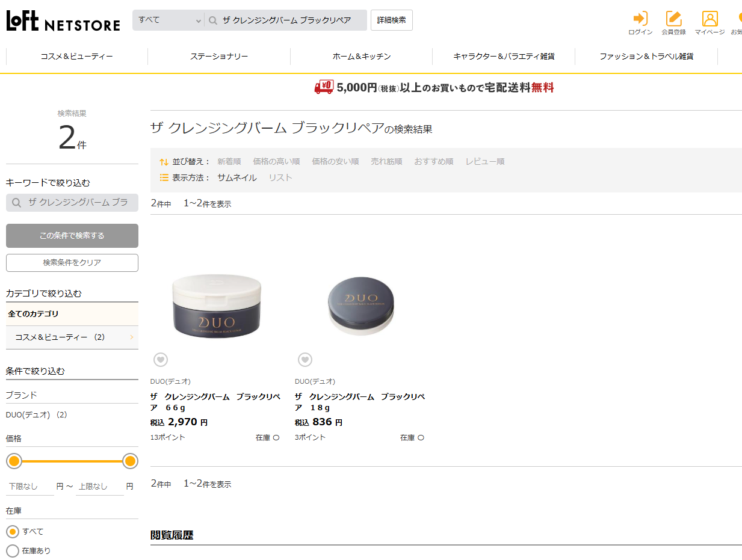Image resolution: width=742 pixels, height=560 pixels.
Task: Favorite the 18g product via its heart icon
Action: tap(305, 360)
